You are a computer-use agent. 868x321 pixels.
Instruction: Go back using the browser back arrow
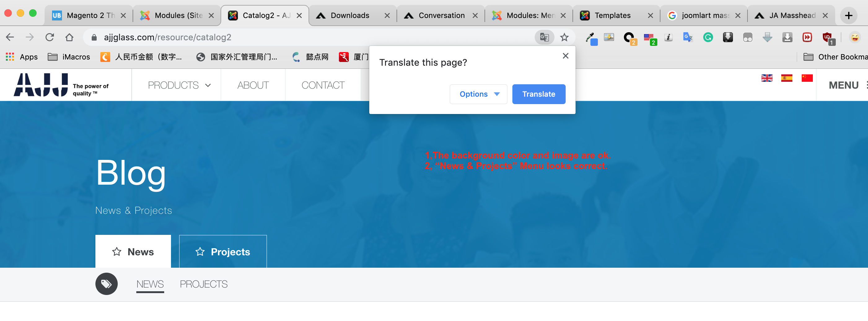tap(10, 37)
